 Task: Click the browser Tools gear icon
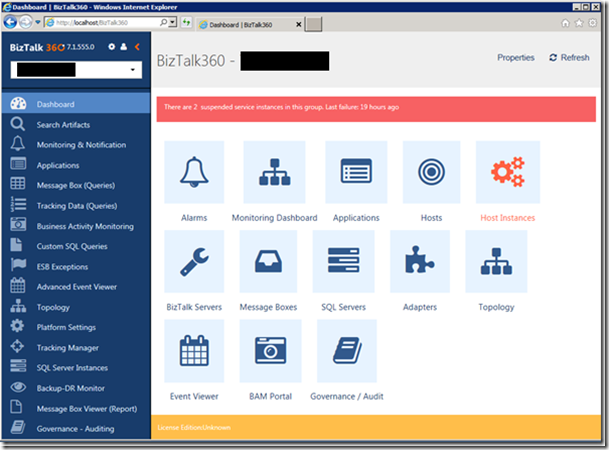pyautogui.click(x=592, y=23)
